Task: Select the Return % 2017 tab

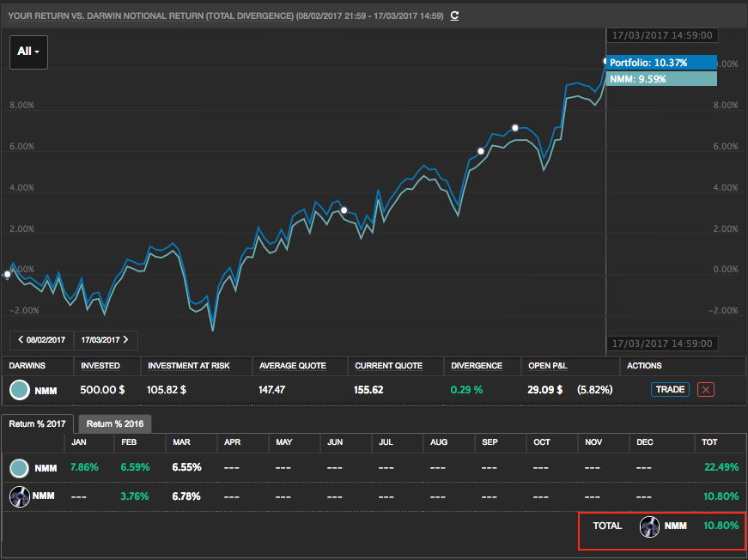Action: point(38,423)
